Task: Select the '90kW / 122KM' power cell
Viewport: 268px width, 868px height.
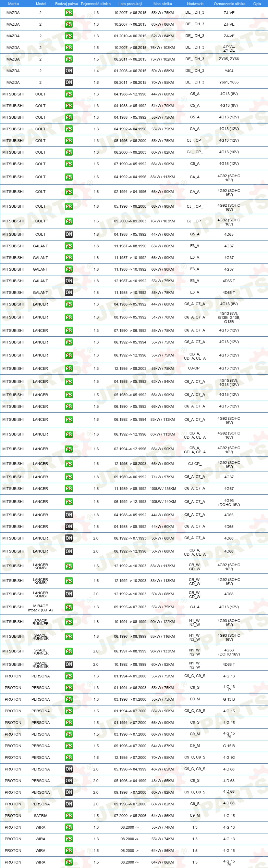Action: (163, 622)
